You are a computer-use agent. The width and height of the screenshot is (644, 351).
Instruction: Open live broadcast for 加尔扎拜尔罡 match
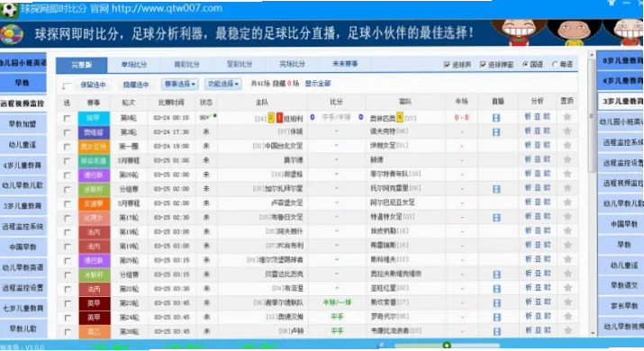coord(496,189)
